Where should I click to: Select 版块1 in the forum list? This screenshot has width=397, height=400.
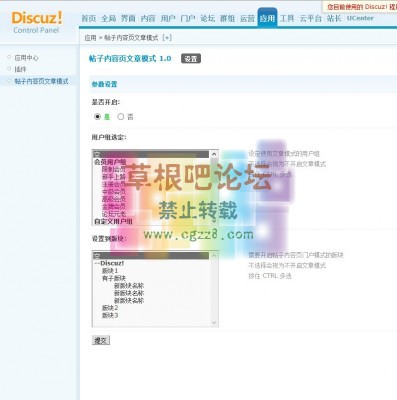coord(110,271)
